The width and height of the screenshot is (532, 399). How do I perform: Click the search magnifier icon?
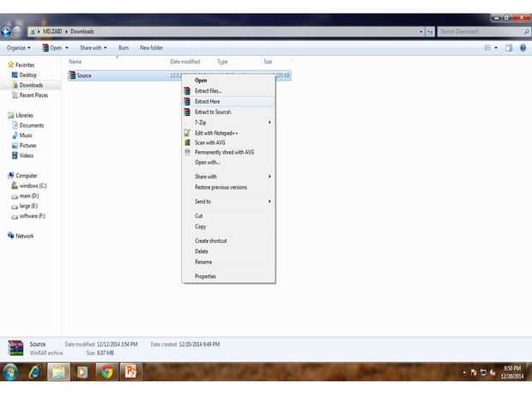[526, 31]
